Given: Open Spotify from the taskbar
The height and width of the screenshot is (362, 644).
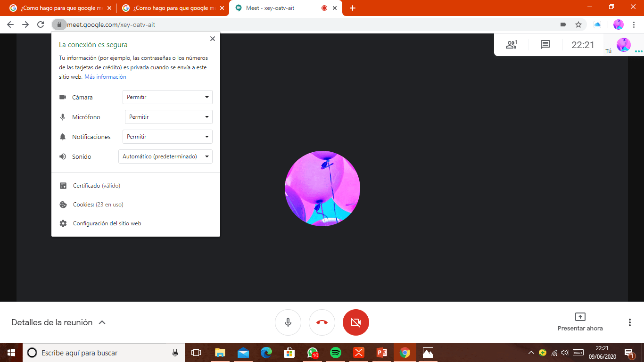Looking at the screenshot, I should [x=335, y=352].
